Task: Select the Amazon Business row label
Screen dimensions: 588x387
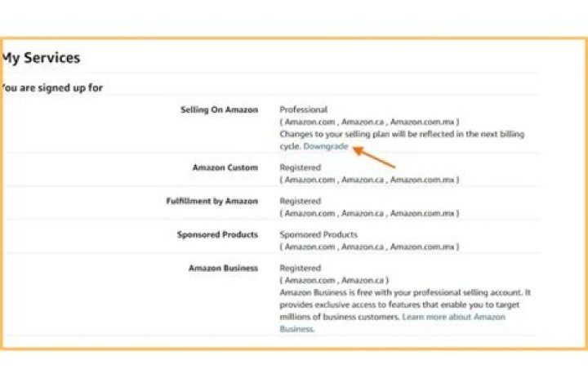Action: [x=223, y=268]
